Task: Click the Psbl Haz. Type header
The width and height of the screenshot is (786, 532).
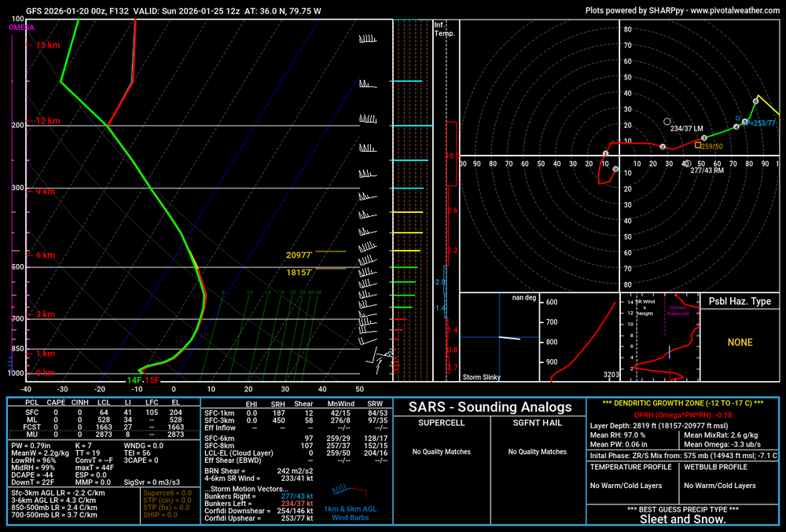Action: pyautogui.click(x=740, y=301)
